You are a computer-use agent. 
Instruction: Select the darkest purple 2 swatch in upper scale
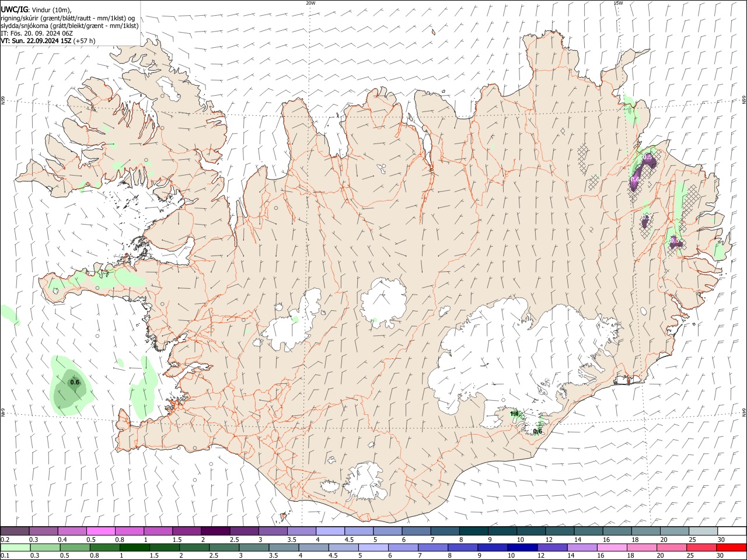[215, 531]
